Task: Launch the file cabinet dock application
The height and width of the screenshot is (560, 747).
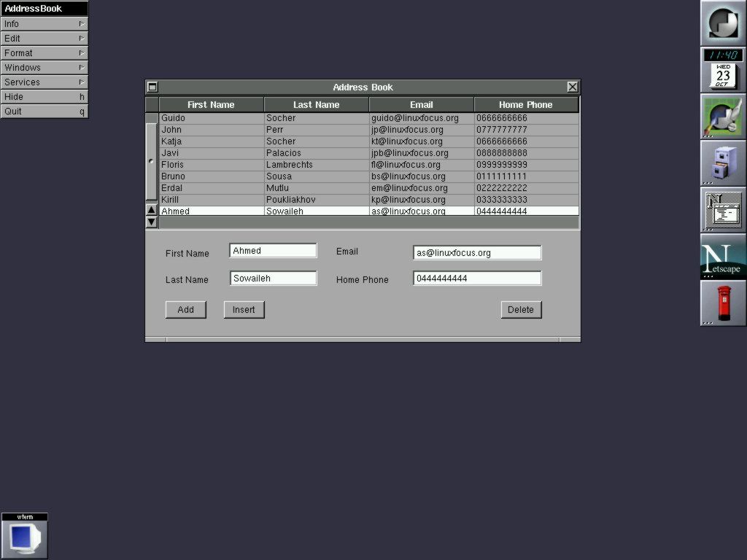Action: click(723, 163)
